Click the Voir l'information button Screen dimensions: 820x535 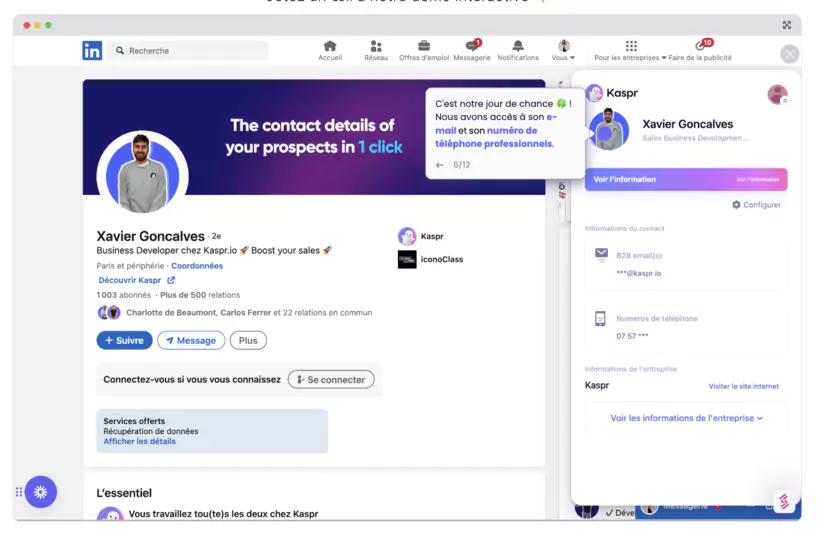click(x=686, y=179)
